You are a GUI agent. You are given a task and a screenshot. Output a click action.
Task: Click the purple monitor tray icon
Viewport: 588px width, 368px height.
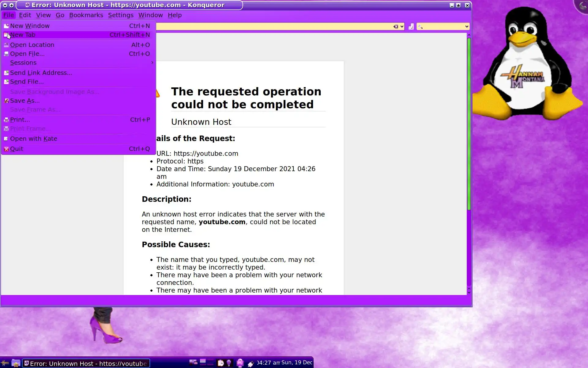point(240,363)
